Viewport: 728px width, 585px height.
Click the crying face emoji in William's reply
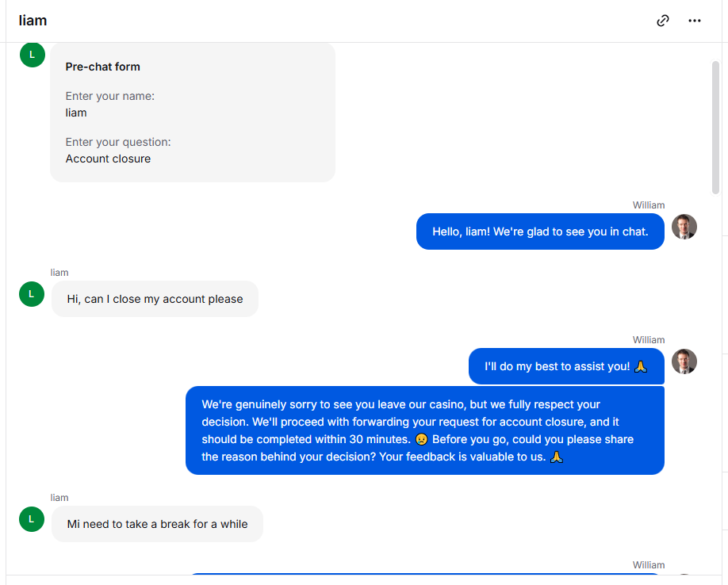coord(421,439)
